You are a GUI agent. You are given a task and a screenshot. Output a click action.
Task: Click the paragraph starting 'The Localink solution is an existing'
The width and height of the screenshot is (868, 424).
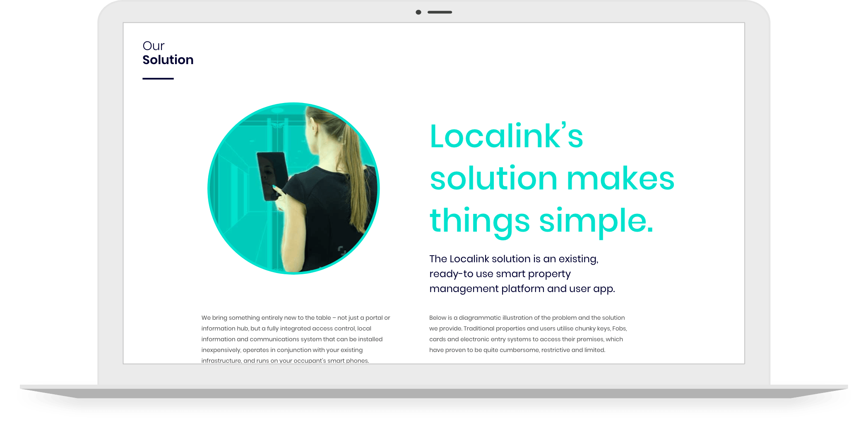[522, 274]
